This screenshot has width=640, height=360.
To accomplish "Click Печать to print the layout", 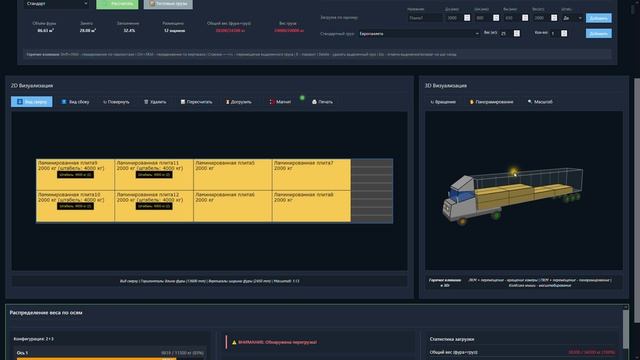I will click(322, 102).
